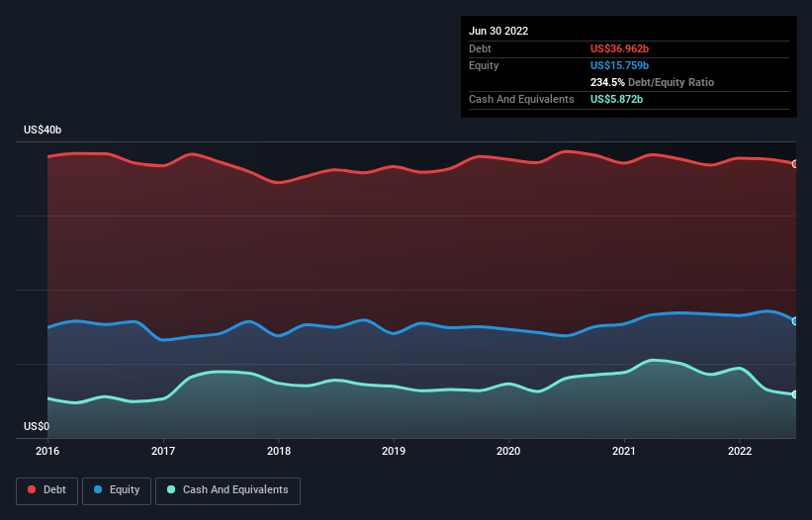Click the blue Equity endpoint marker
Screen dimensions: 812x520
795,321
